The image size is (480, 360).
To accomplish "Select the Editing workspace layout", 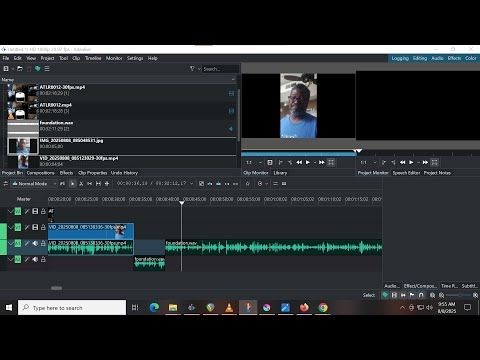I will click(420, 58).
